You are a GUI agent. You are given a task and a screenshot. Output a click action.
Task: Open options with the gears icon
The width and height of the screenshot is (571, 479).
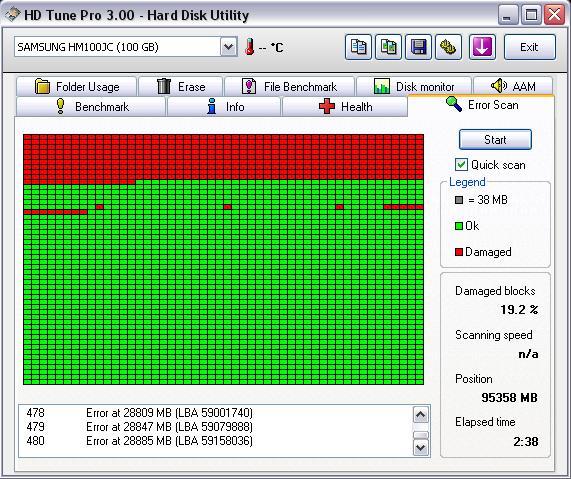(x=448, y=47)
